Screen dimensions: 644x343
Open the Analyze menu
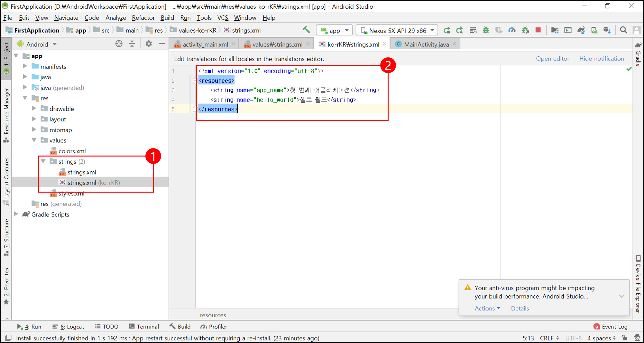click(115, 18)
